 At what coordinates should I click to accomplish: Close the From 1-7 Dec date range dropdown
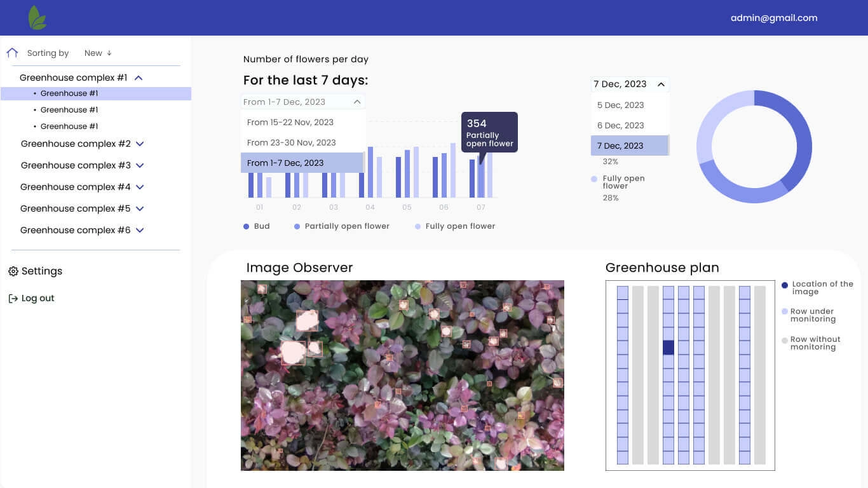click(x=357, y=102)
